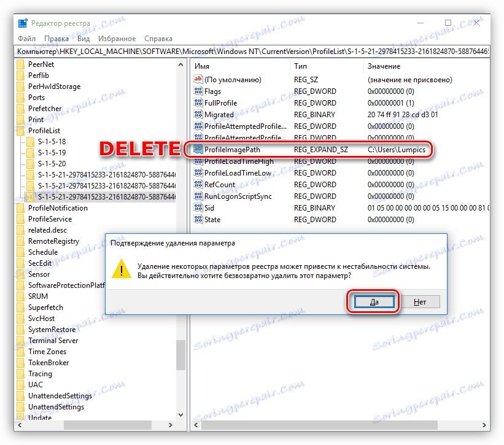Screen dimensions: 504x445
Task: Click the folder icon of S-1-5-20 key
Action: 31,163
